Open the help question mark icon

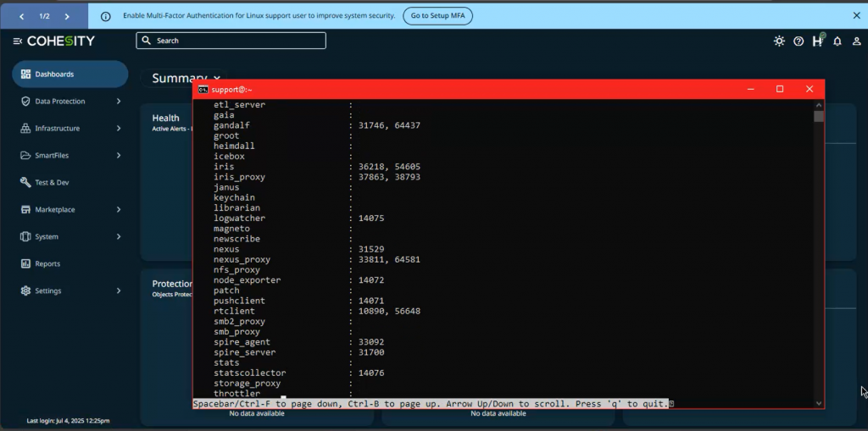798,41
